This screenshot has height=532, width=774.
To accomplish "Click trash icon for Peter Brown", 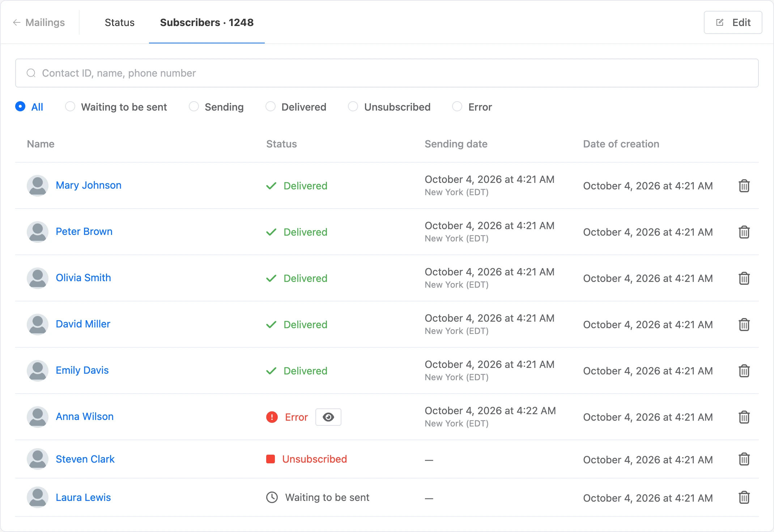I will click(x=744, y=232).
